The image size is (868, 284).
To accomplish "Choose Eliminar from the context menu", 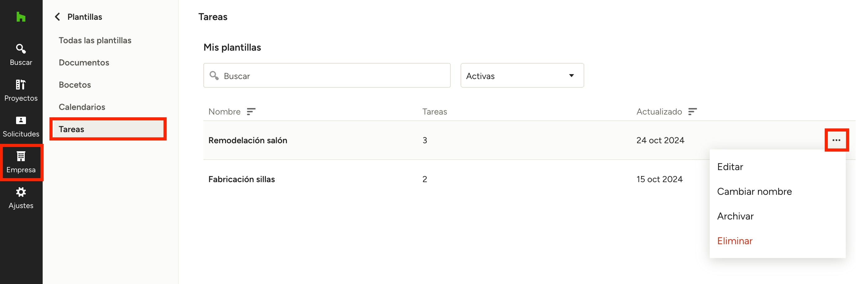I will click(x=734, y=241).
